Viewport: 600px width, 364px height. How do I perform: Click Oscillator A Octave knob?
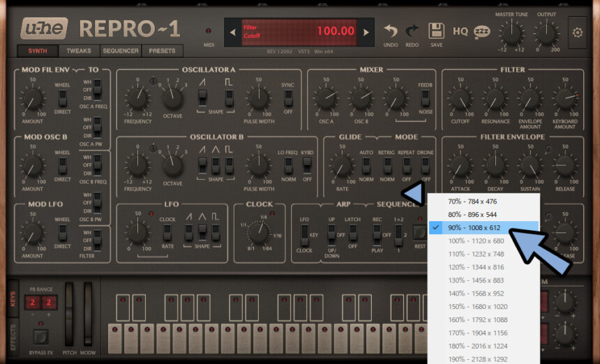pos(172,98)
